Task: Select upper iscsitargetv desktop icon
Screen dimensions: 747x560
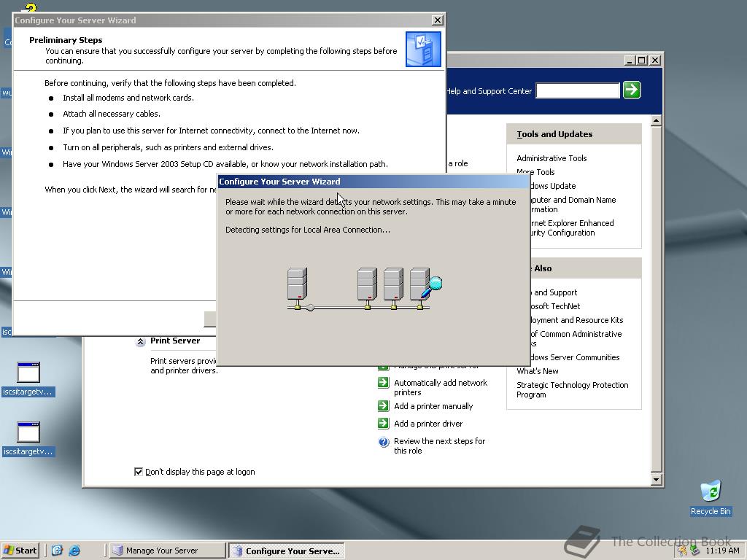Action: click(x=28, y=379)
